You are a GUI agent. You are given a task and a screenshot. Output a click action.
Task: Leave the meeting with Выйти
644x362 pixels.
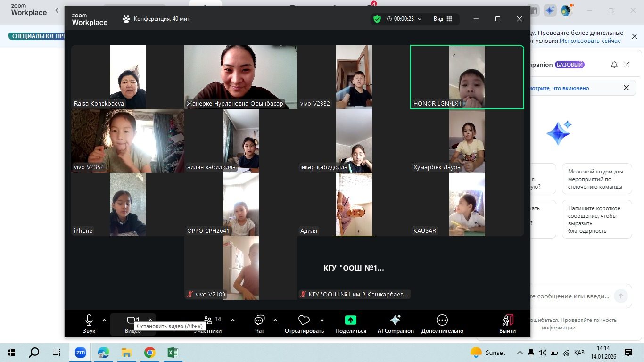[x=507, y=324]
